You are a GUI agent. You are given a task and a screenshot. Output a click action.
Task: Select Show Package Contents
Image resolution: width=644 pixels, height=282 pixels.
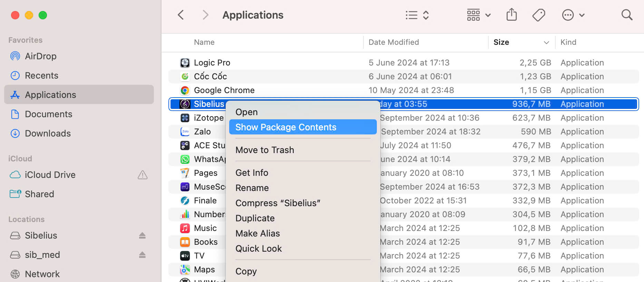pos(303,127)
